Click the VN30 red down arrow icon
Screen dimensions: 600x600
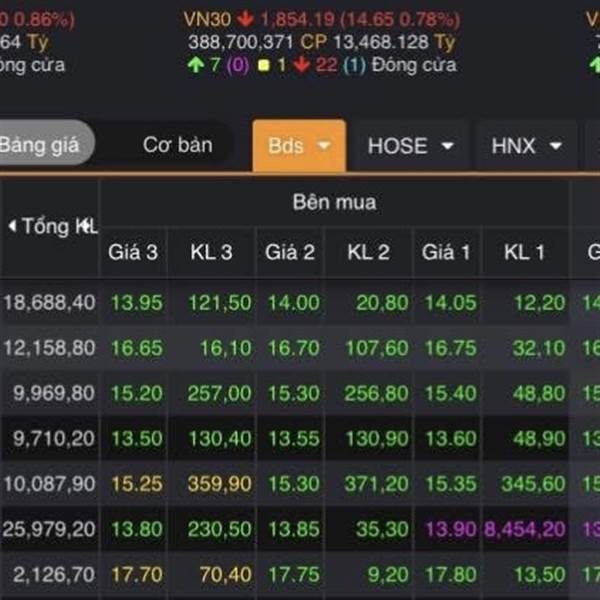pyautogui.click(x=246, y=20)
